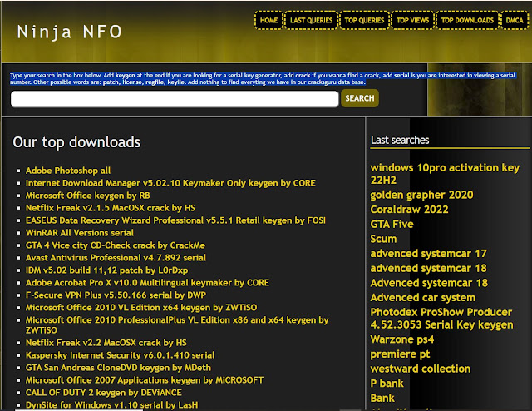Select advenced systemcar 17 search

pos(429,254)
